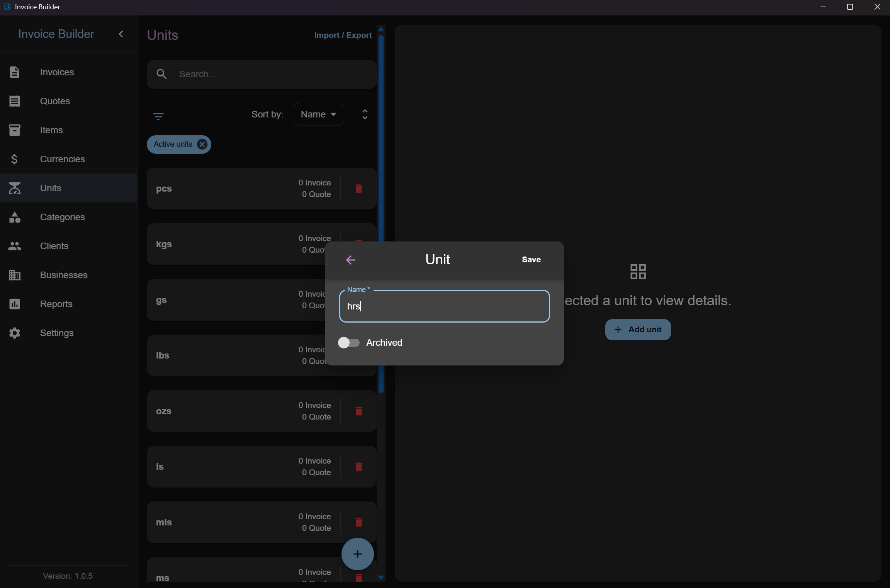Delete the mls unit
The width and height of the screenshot is (890, 588).
coord(359,522)
